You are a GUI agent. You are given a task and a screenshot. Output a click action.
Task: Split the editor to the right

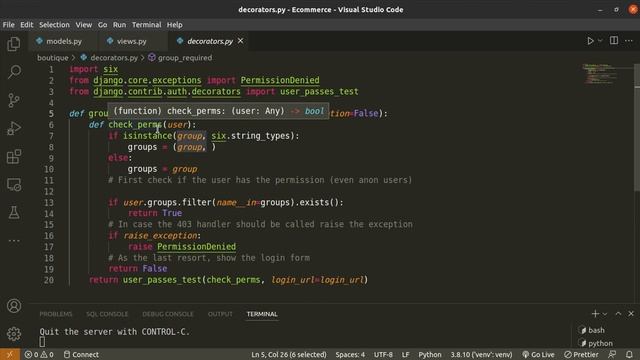tap(613, 40)
